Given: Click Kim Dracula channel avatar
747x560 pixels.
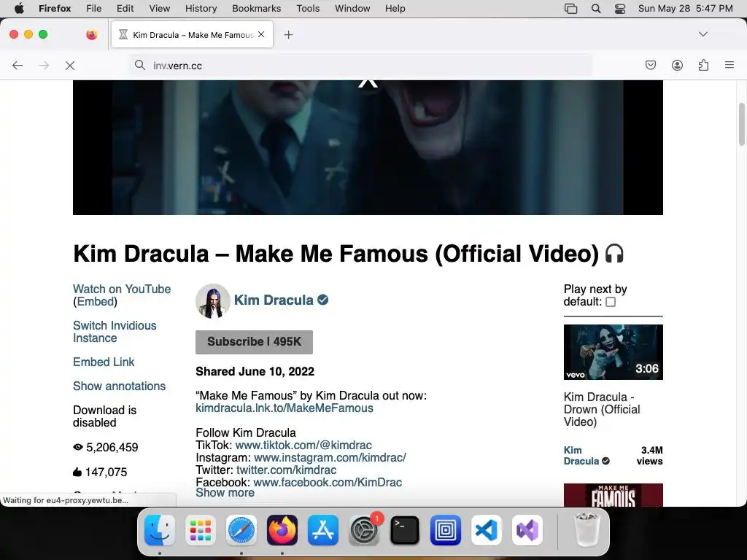Looking at the screenshot, I should click(x=212, y=300).
